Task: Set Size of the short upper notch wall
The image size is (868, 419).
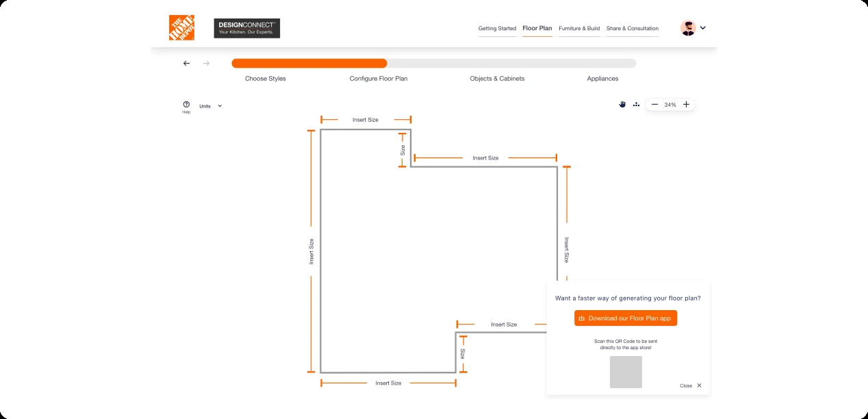Action: [x=403, y=150]
